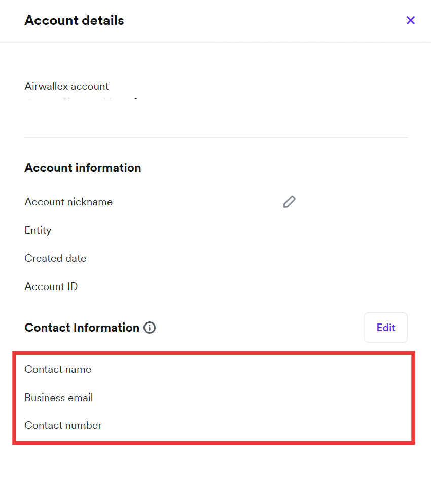431x504 pixels.
Task: Click the Entity field label
Action: [38, 230]
